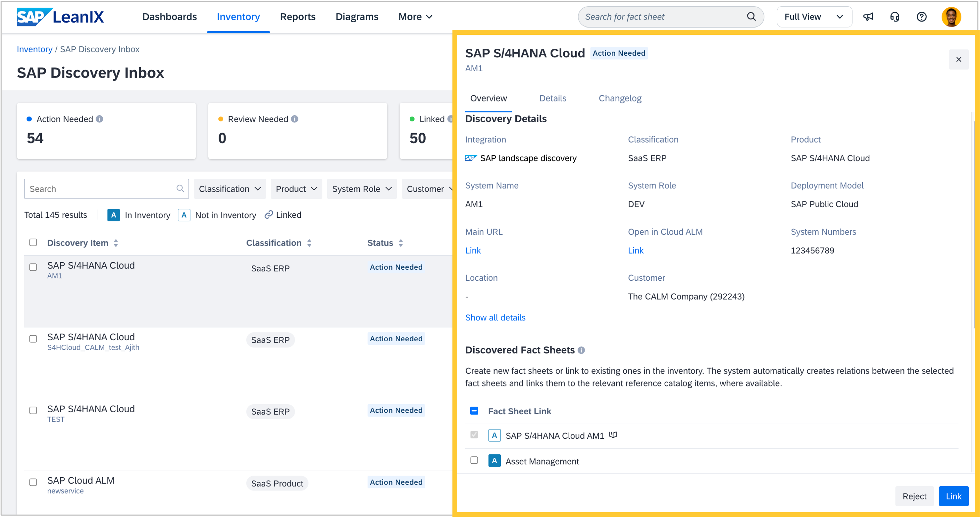The width and height of the screenshot is (980, 518).
Task: Click catalog book icon after SAP S/4HANA Cloud AM1
Action: coord(613,435)
